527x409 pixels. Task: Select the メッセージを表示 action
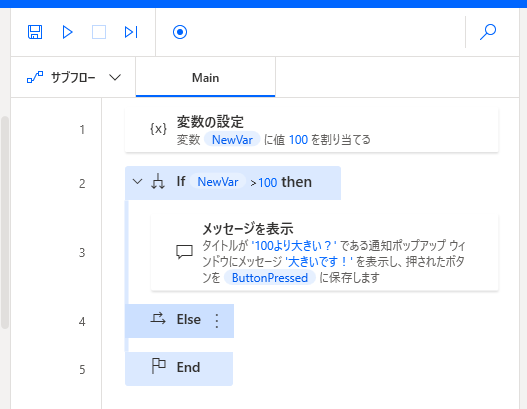(325, 252)
